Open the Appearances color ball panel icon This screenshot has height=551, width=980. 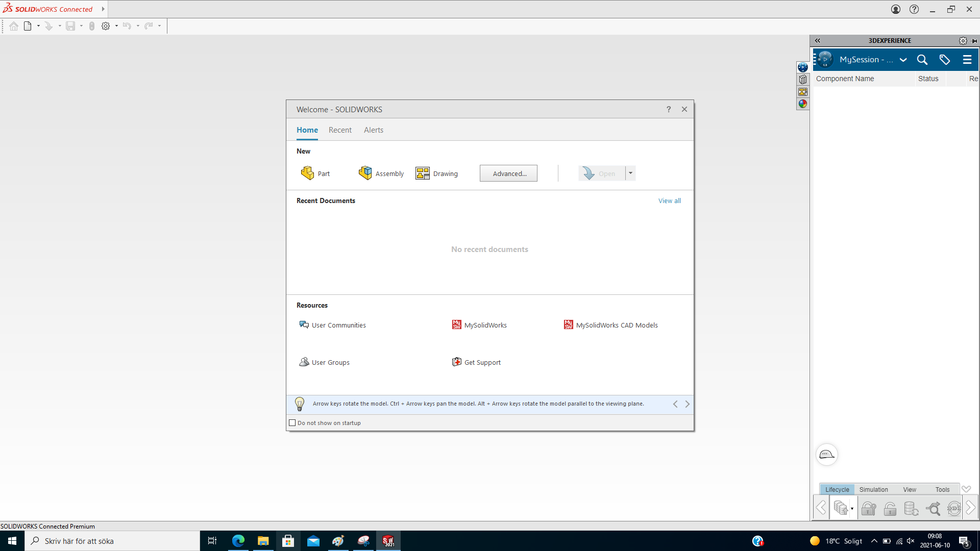(803, 104)
